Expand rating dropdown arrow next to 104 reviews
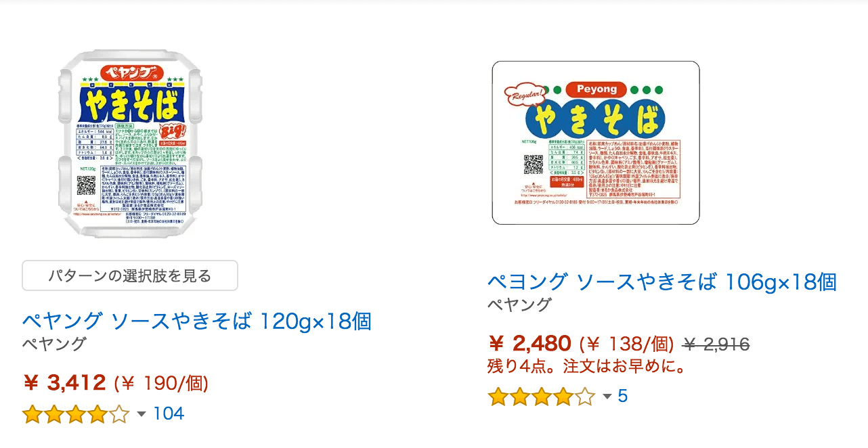Image resolution: width=868 pixels, height=448 pixels. [142, 413]
